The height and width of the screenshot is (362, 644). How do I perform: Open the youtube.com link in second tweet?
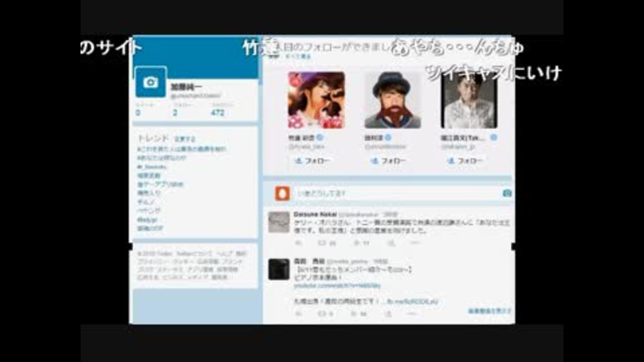[x=337, y=286]
